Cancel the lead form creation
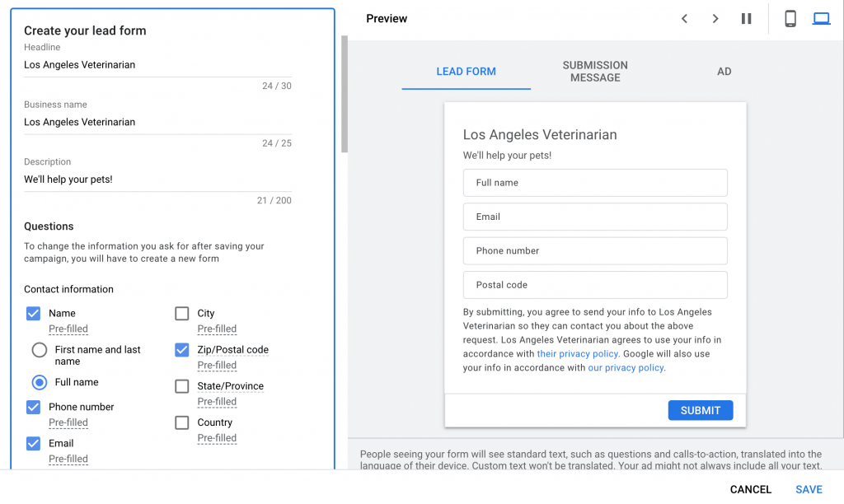This screenshot has width=844, height=504. [750, 489]
